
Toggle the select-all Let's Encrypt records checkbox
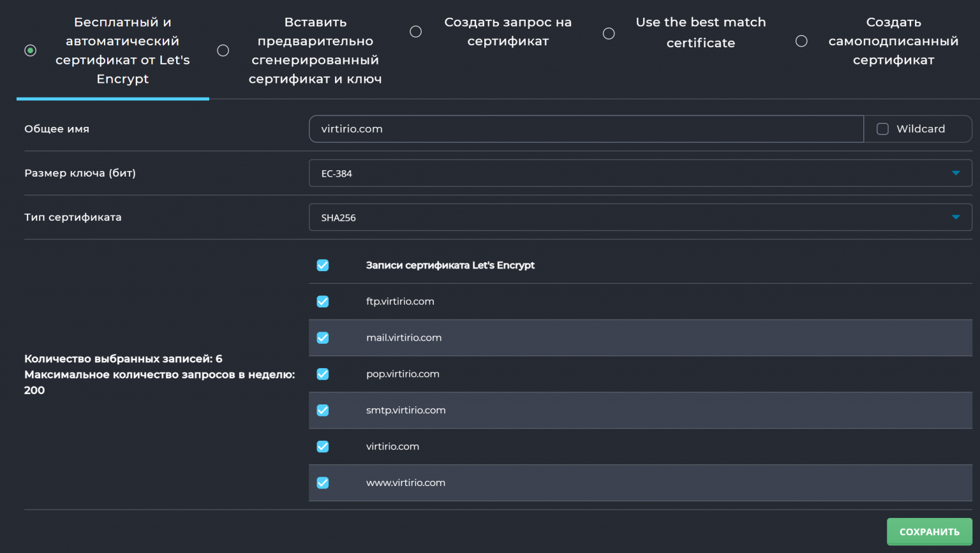[323, 265]
